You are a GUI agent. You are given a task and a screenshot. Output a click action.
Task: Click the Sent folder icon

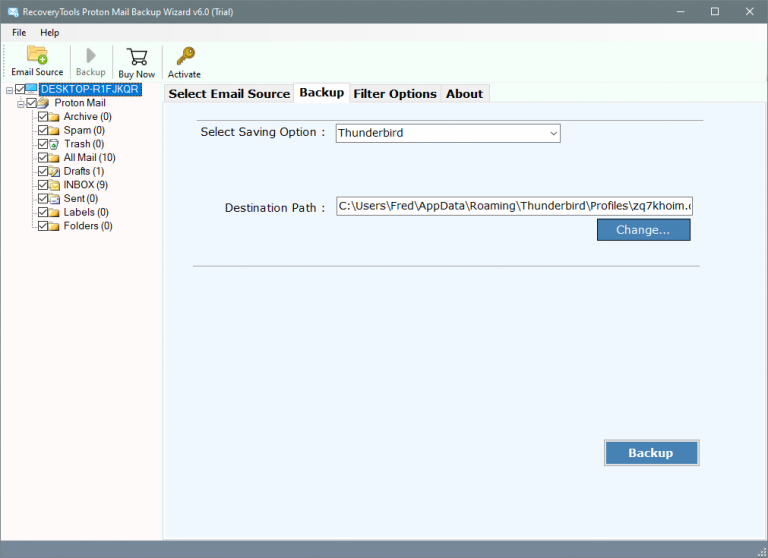[54, 199]
